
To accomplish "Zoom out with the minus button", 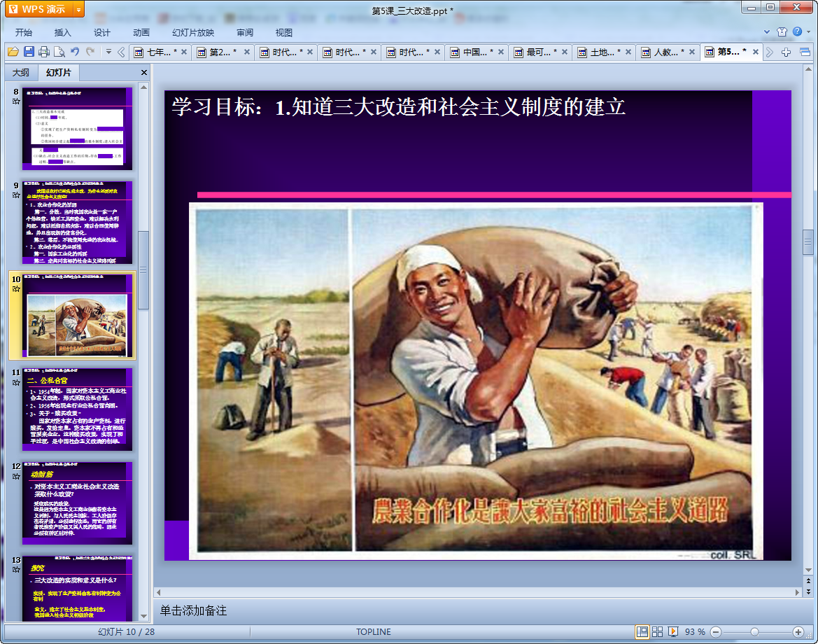I will coord(717,632).
